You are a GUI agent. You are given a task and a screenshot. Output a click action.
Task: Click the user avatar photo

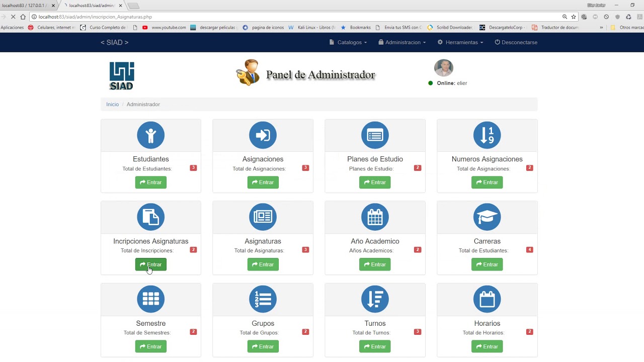pos(444,68)
